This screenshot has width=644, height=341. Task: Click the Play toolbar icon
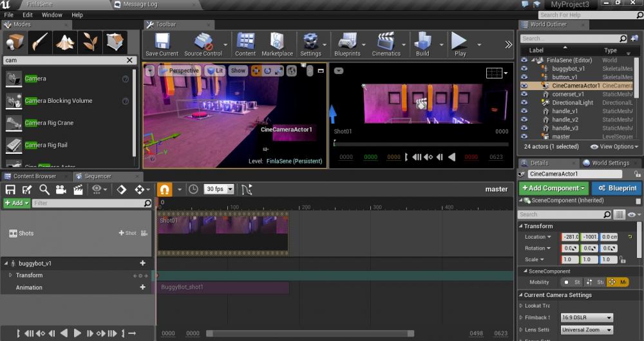point(460,44)
